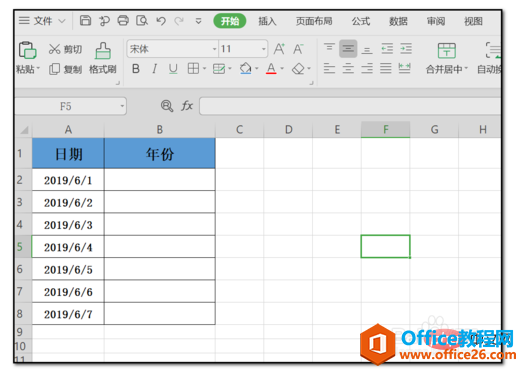Image resolution: width=523 pixels, height=372 pixels.
Task: Apply the red font color A
Action: click(271, 69)
